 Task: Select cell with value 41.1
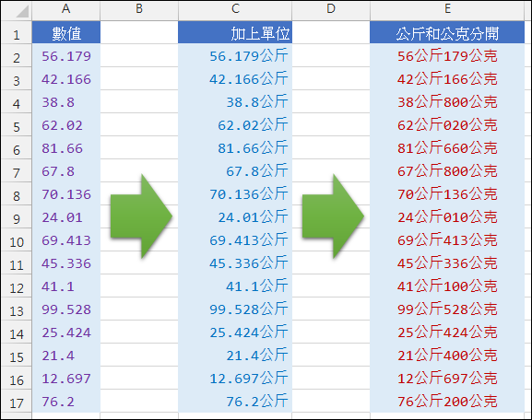coord(66,286)
